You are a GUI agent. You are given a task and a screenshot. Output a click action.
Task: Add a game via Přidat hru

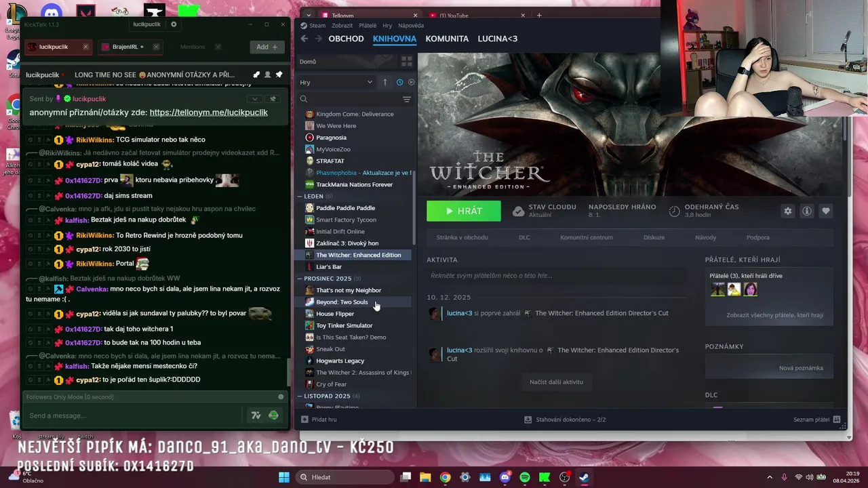(319, 420)
